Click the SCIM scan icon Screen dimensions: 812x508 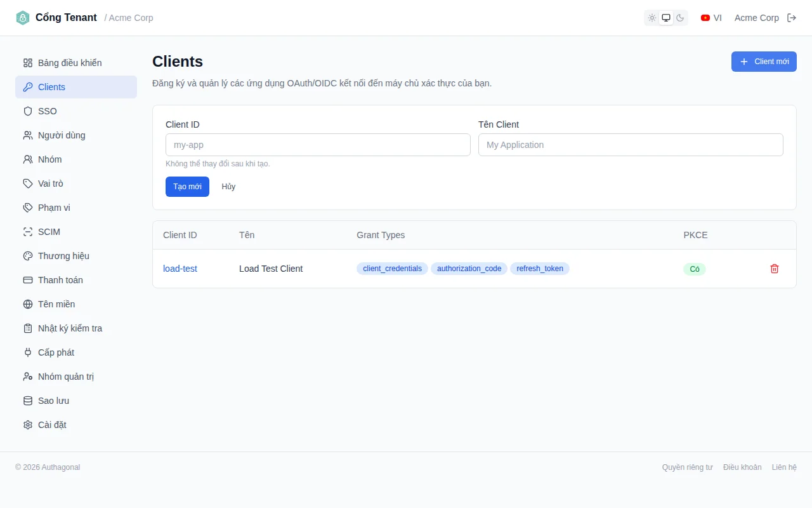[x=28, y=232]
